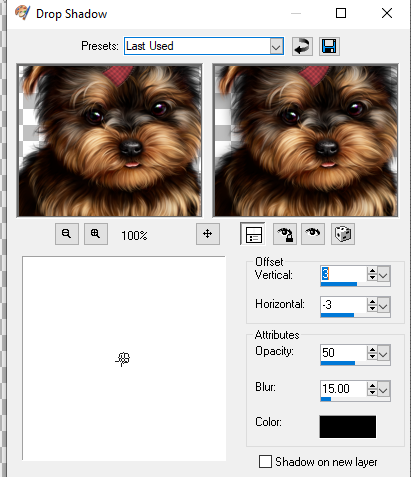Screen dimensions: 411x477
Task: Click the shadow offset crosshair handle
Action: (123, 359)
